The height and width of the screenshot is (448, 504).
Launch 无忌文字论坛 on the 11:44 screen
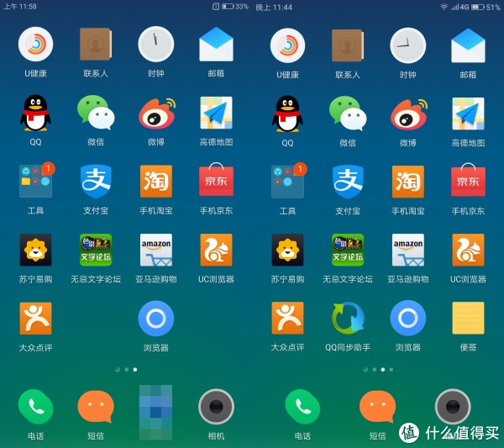click(348, 250)
